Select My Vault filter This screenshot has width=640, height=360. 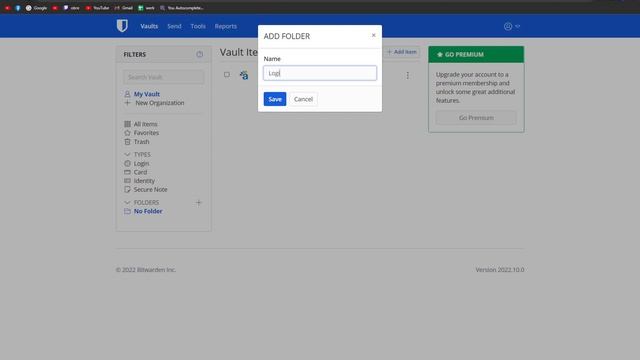click(147, 94)
